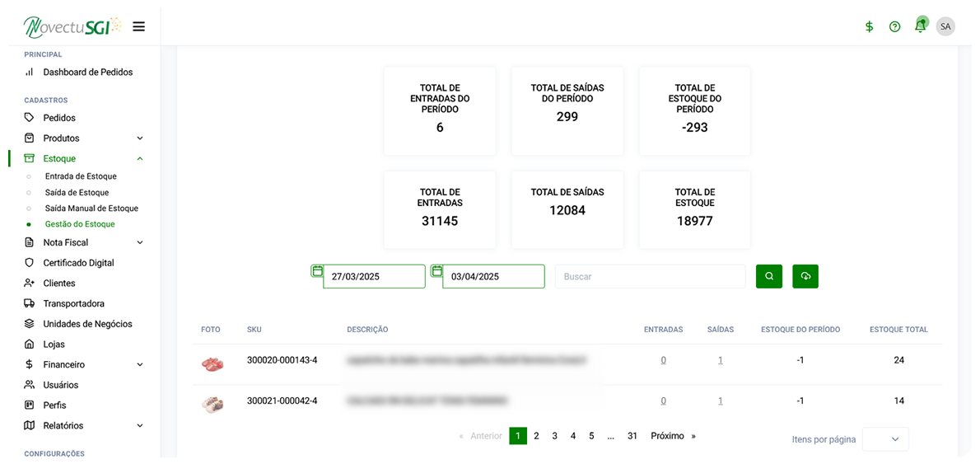Image resolution: width=980 pixels, height=464 pixels.
Task: Click the SA user avatar
Action: click(x=945, y=26)
